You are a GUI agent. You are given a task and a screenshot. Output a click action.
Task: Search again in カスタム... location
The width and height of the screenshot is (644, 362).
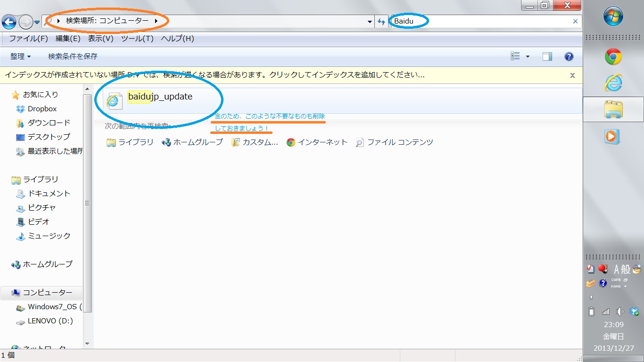255,142
